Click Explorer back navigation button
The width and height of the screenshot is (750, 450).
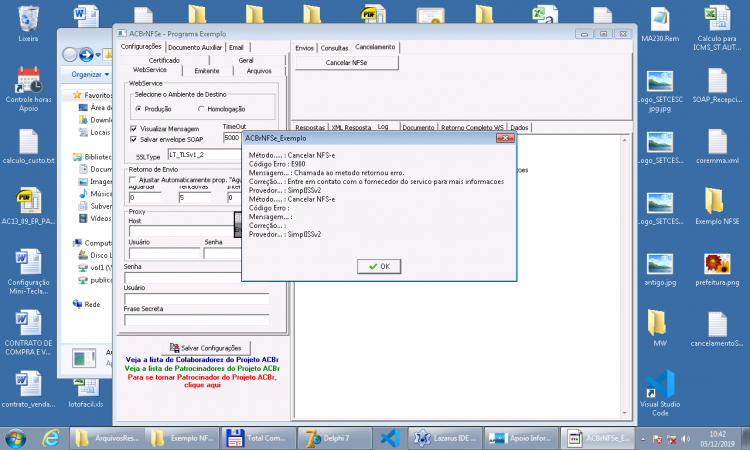click(x=70, y=55)
